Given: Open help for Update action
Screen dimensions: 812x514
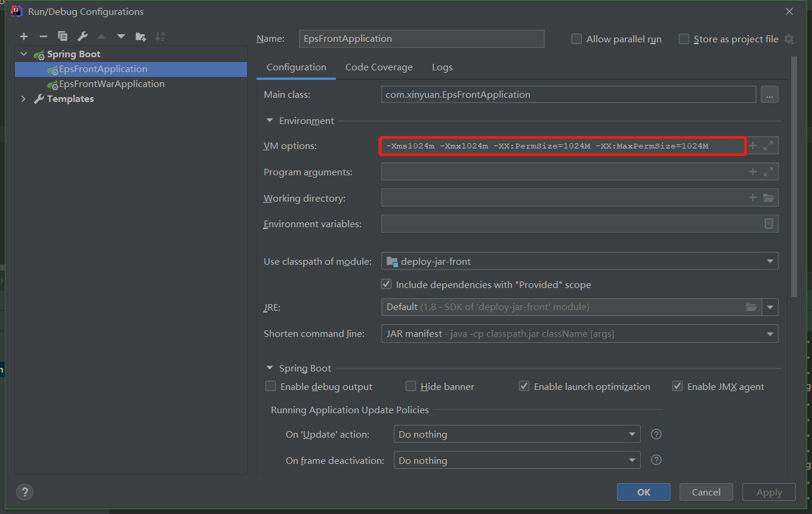Looking at the screenshot, I should click(656, 434).
